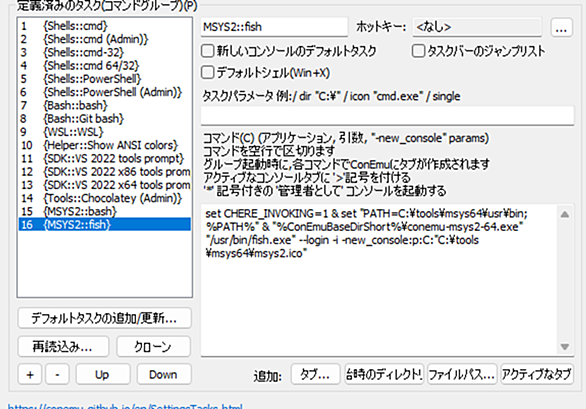586x409 pixels.
Task: Click commands scrollbar up arrow
Action: [x=565, y=214]
